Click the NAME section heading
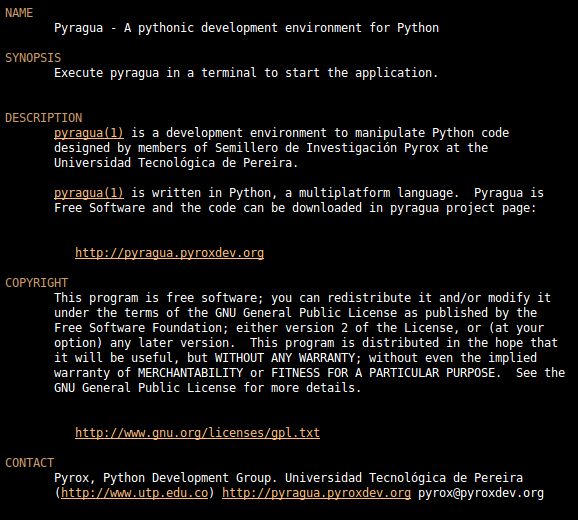This screenshot has width=578, height=520. pos(19,13)
